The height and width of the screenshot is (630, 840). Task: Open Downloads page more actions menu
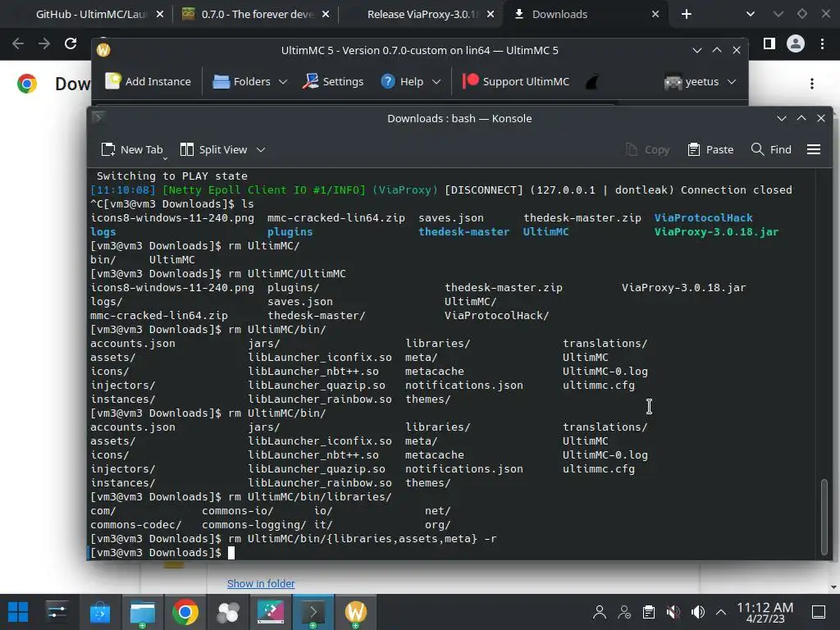(812, 84)
